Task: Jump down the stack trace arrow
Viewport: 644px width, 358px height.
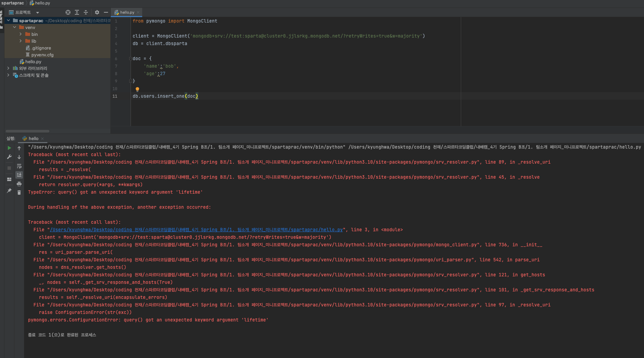Action: [19, 157]
